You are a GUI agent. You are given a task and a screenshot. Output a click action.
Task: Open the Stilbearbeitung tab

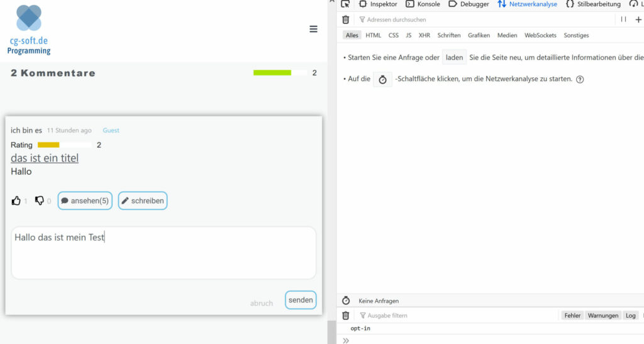pyautogui.click(x=594, y=4)
